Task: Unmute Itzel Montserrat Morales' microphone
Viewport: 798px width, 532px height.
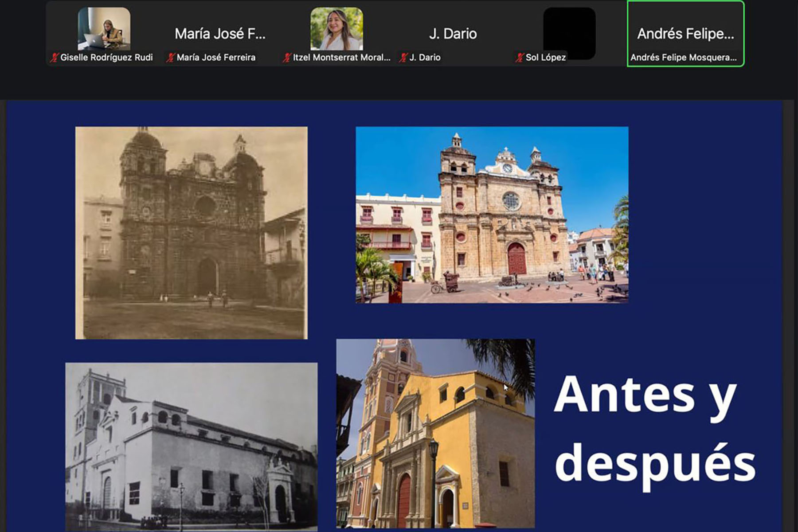Action: pos(286,57)
